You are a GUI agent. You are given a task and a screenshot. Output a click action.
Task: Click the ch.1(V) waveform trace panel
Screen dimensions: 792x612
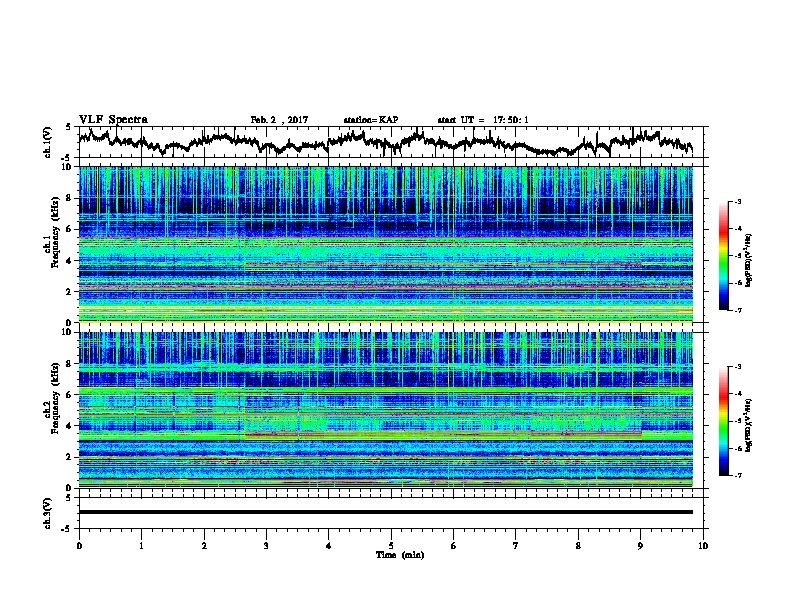[393, 142]
